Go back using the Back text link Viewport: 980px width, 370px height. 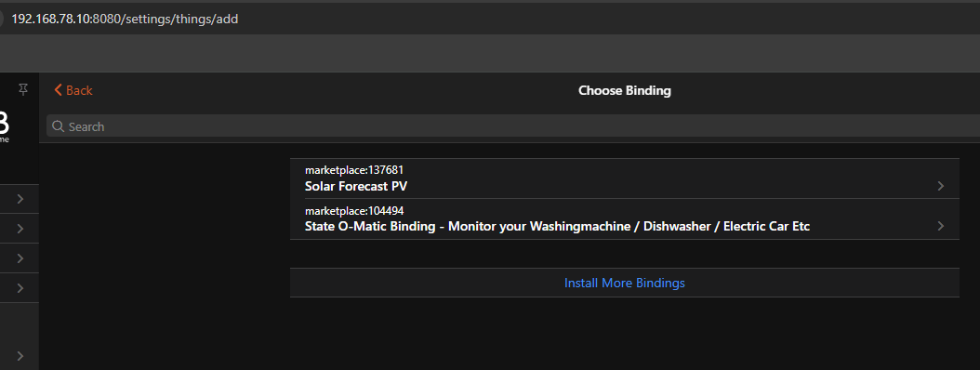79,90
